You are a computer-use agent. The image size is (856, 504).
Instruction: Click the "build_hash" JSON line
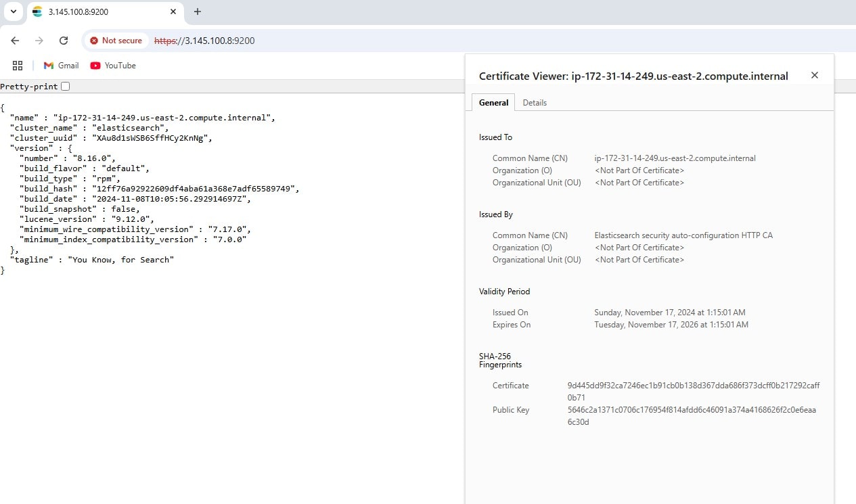tap(159, 189)
